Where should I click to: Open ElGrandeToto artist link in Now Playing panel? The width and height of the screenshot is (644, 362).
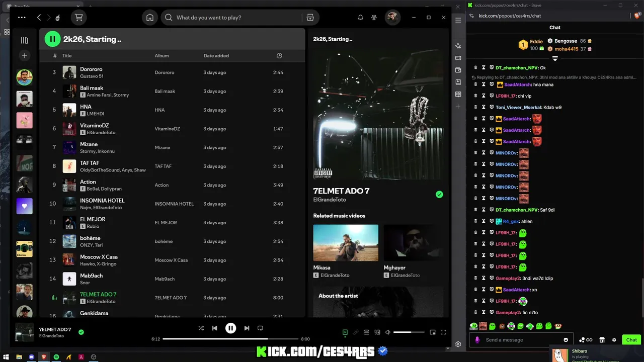click(330, 200)
